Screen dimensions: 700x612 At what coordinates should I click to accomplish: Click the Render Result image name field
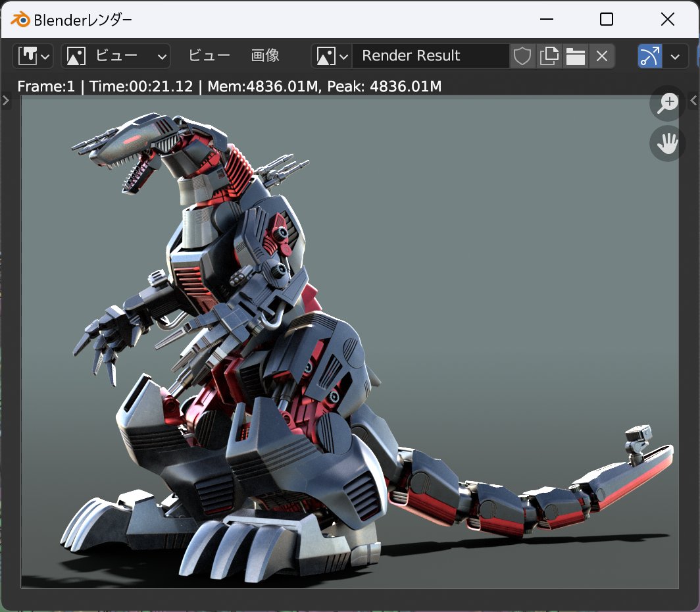tap(430, 56)
